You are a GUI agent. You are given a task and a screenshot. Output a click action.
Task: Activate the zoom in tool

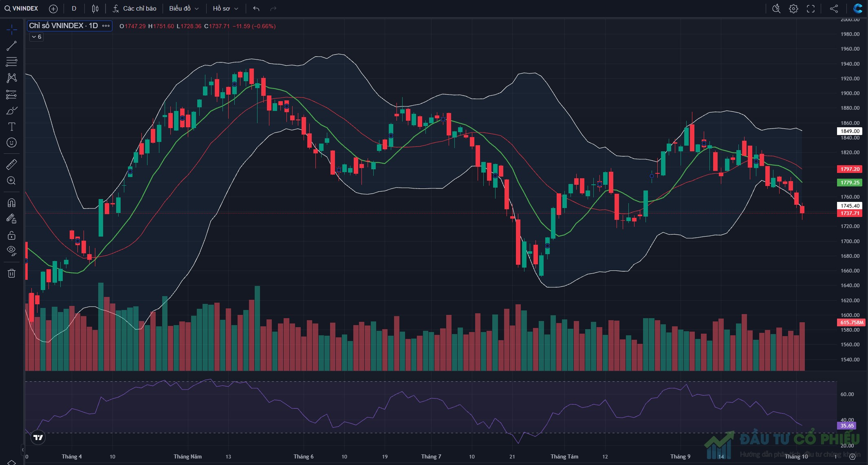click(x=11, y=181)
